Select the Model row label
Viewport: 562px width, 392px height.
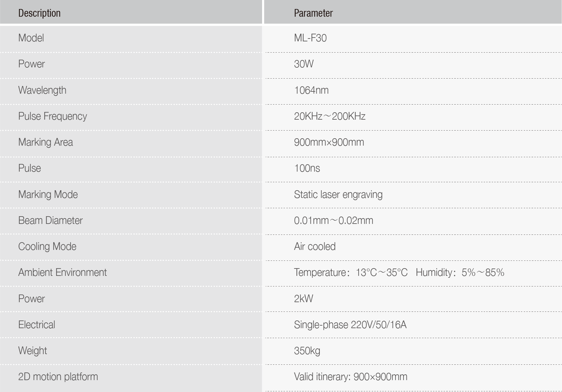[31, 38]
